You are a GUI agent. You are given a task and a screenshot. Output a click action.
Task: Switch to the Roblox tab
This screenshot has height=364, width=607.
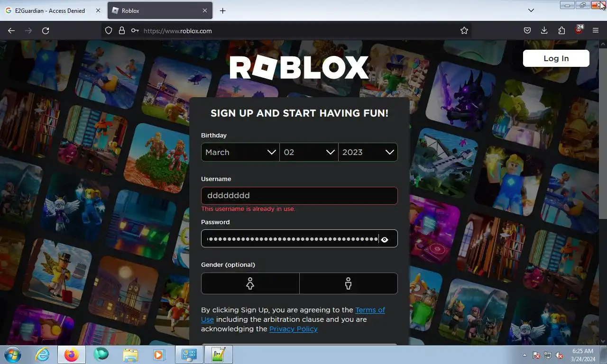tap(160, 10)
